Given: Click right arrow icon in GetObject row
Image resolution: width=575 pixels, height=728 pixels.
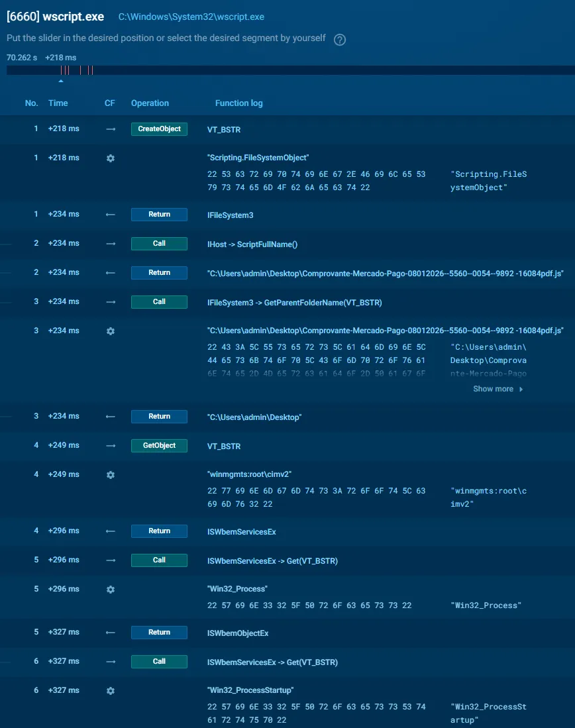Looking at the screenshot, I should point(111,446).
